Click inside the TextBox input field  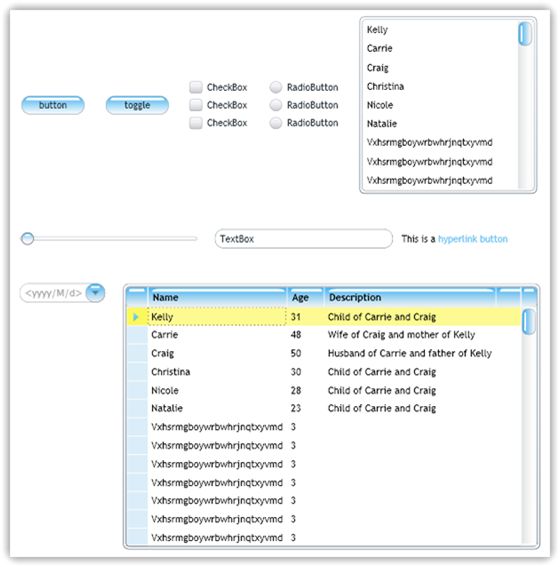coord(304,239)
